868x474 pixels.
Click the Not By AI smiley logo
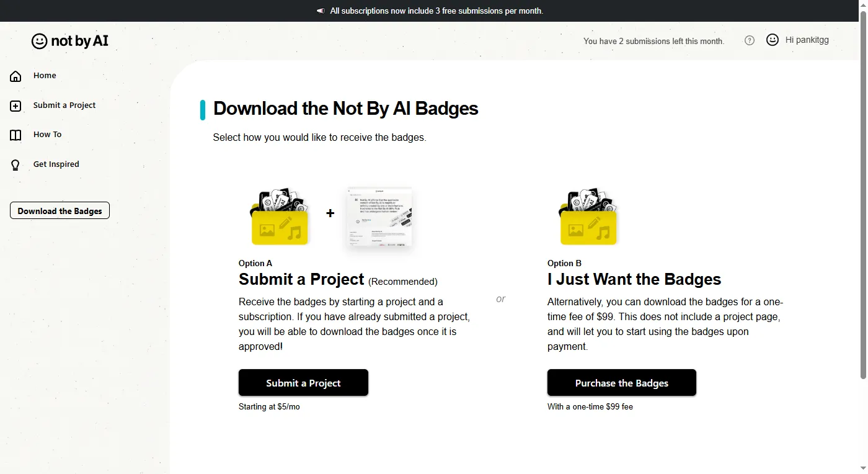(x=39, y=41)
